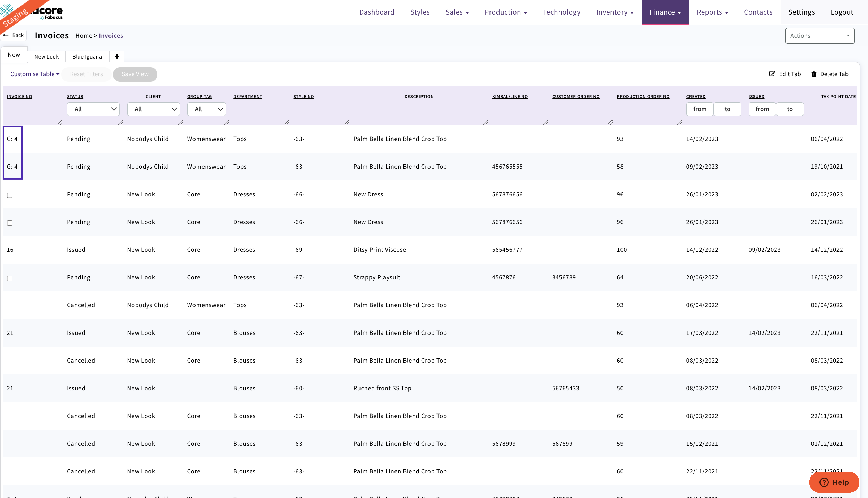Image resolution: width=868 pixels, height=498 pixels.
Task: Click the Created 'from' date field
Action: [700, 109]
